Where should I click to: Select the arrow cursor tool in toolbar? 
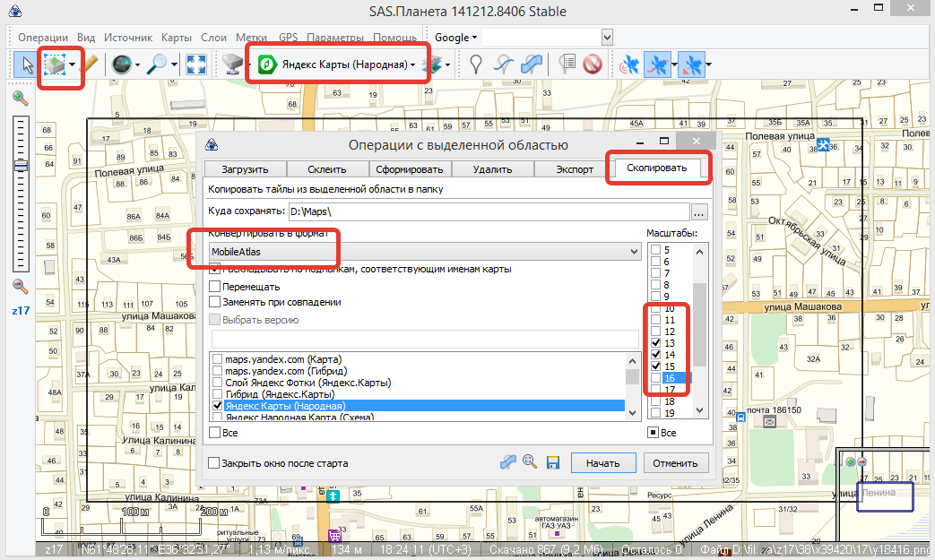click(x=27, y=65)
